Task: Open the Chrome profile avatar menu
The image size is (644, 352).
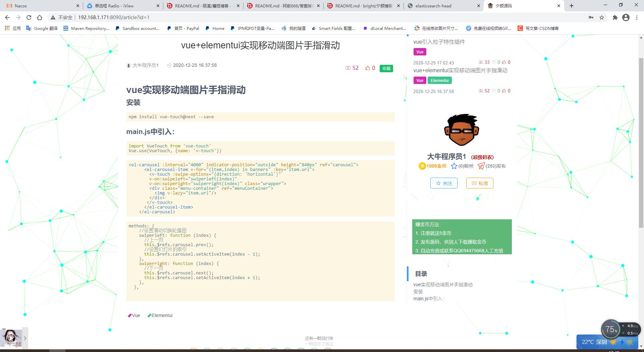Action: pos(626,17)
